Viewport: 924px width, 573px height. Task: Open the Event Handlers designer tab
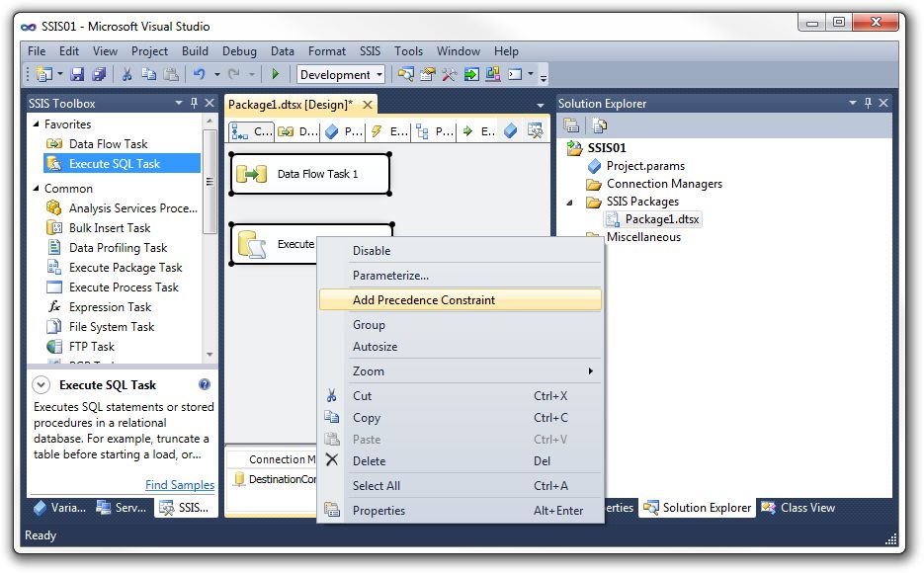click(x=389, y=131)
